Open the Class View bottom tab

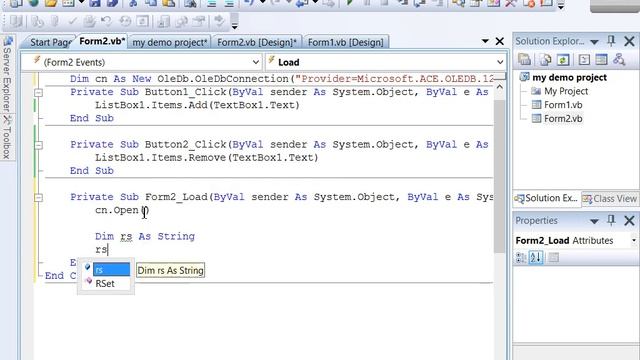coord(610,199)
